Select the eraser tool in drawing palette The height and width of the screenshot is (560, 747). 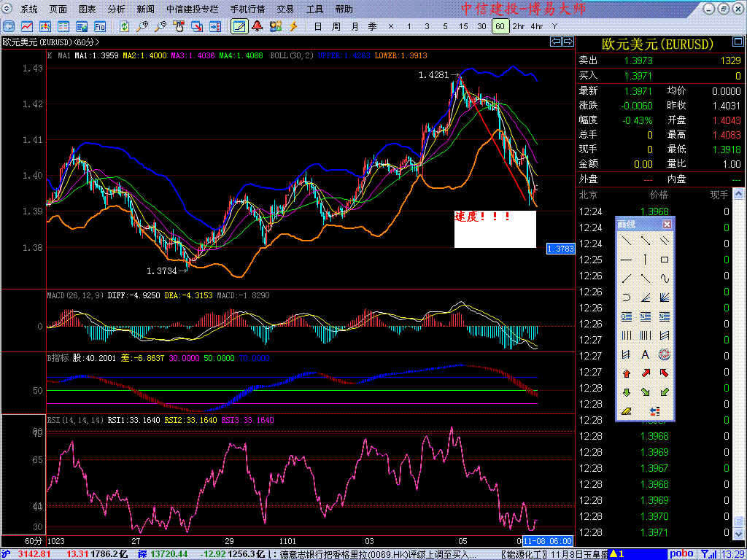pos(627,411)
